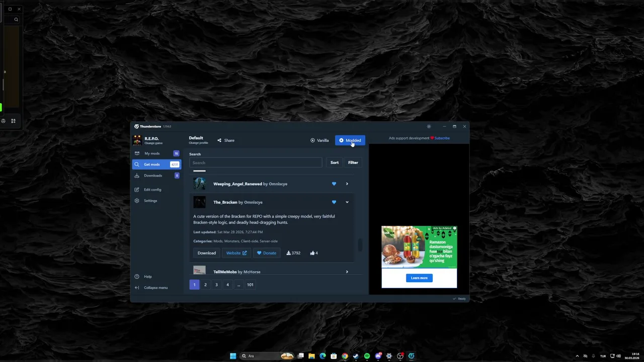Open the Filter options
Image resolution: width=644 pixels, height=362 pixels.
click(353, 162)
